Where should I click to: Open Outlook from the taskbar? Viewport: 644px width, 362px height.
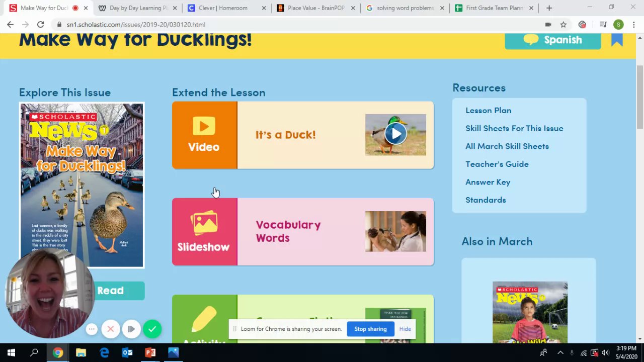[127, 353]
